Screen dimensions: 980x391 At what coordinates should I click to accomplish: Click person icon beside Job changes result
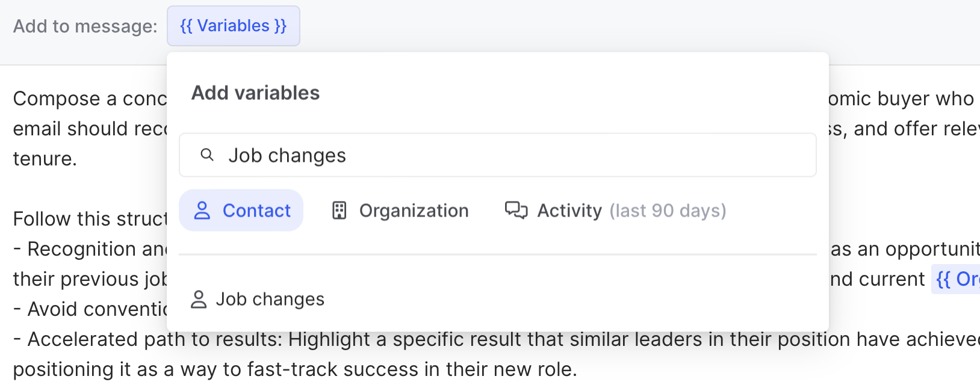coord(199,299)
